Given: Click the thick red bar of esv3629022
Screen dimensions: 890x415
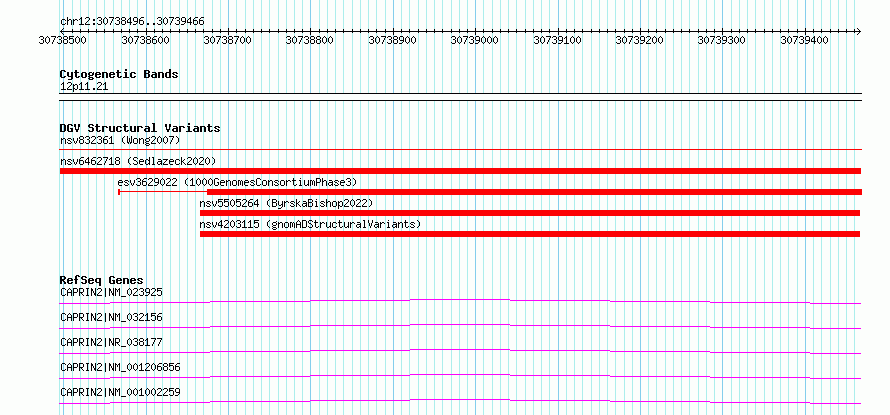Looking at the screenshot, I should click(535, 192).
